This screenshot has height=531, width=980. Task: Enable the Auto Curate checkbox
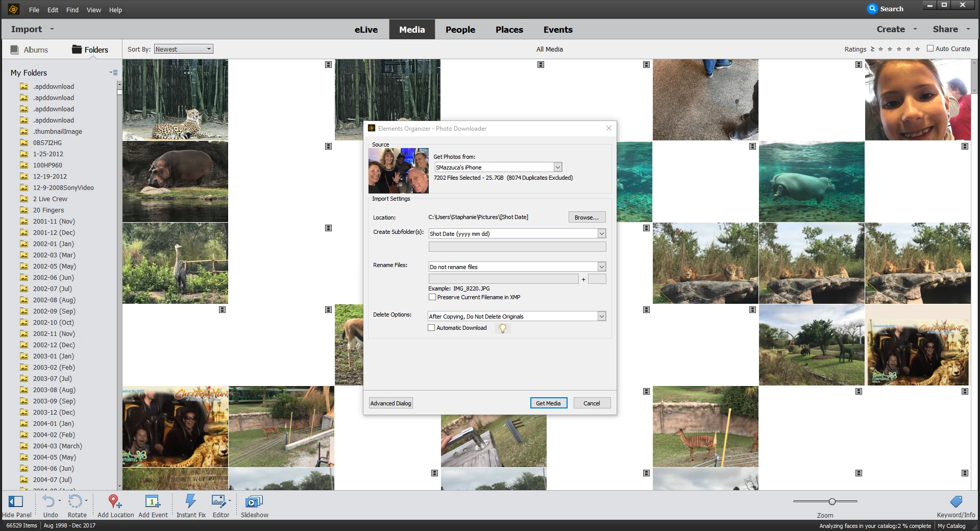(930, 49)
